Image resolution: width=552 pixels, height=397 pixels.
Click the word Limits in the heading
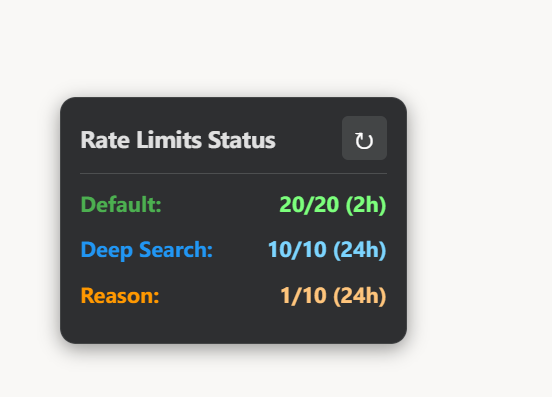point(169,140)
